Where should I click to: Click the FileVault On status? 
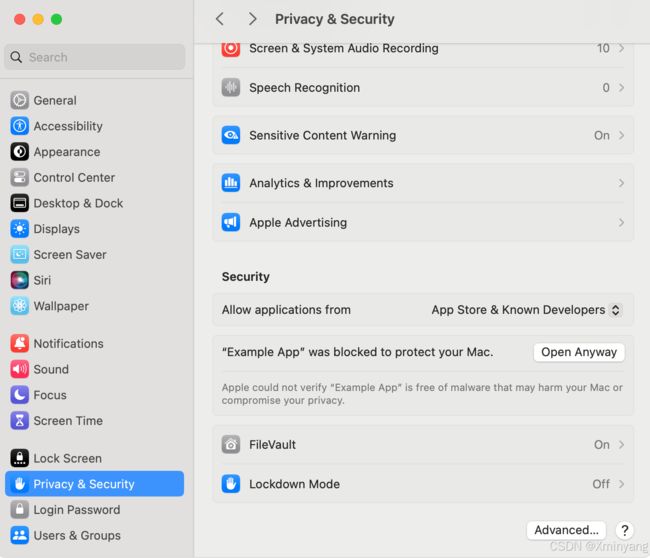(601, 444)
